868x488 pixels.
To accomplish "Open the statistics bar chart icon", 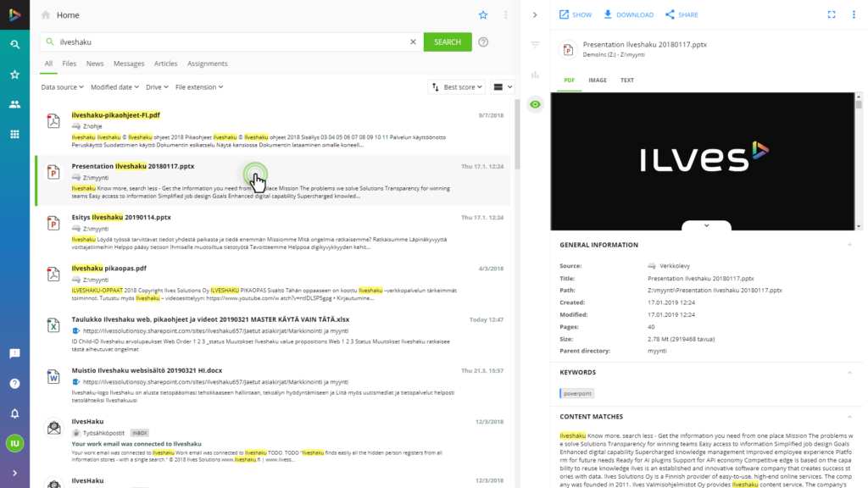I will coord(535,75).
